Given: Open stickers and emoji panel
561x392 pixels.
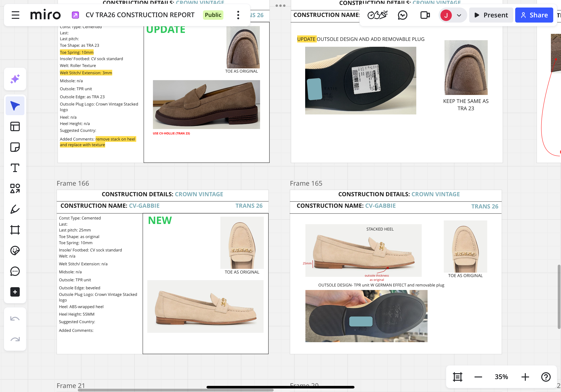Looking at the screenshot, I should pos(15,251).
